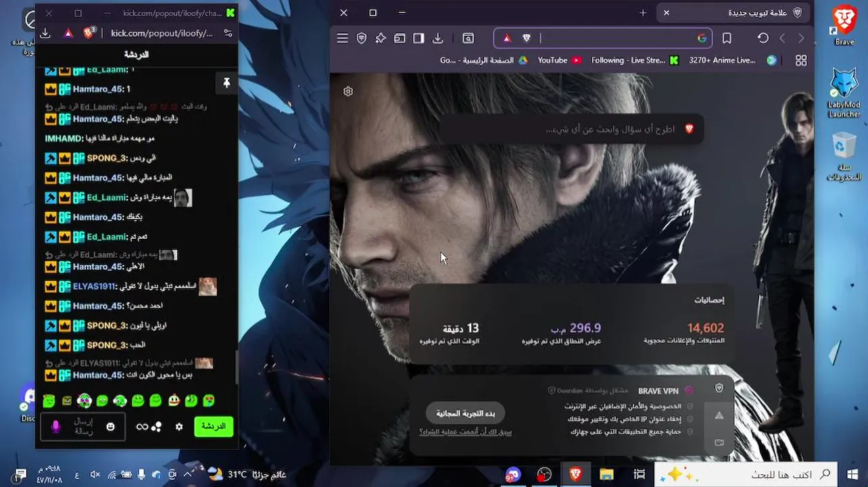Open File Explorer from taskbar
The image size is (868, 487).
[x=606, y=475]
